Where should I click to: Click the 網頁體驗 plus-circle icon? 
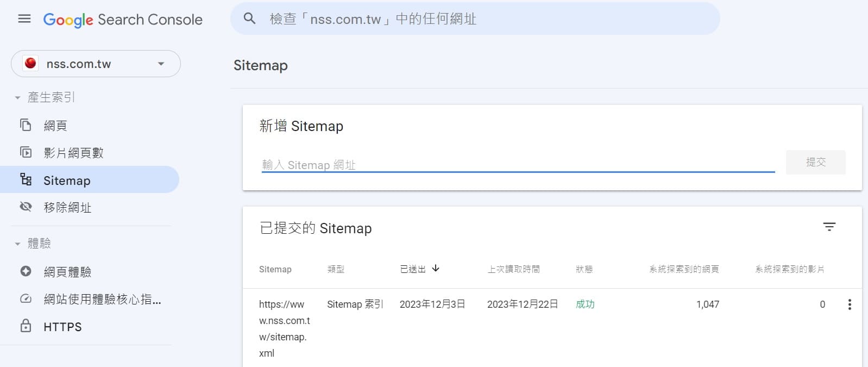coord(26,271)
